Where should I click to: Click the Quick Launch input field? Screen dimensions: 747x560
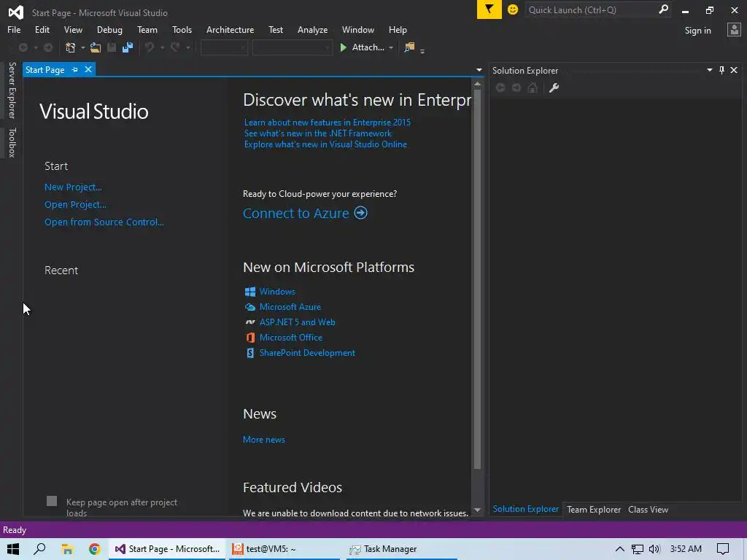click(x=591, y=9)
